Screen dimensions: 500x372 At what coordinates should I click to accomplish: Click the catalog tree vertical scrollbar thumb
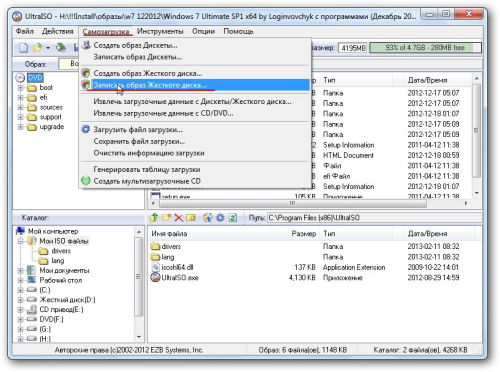click(139, 276)
